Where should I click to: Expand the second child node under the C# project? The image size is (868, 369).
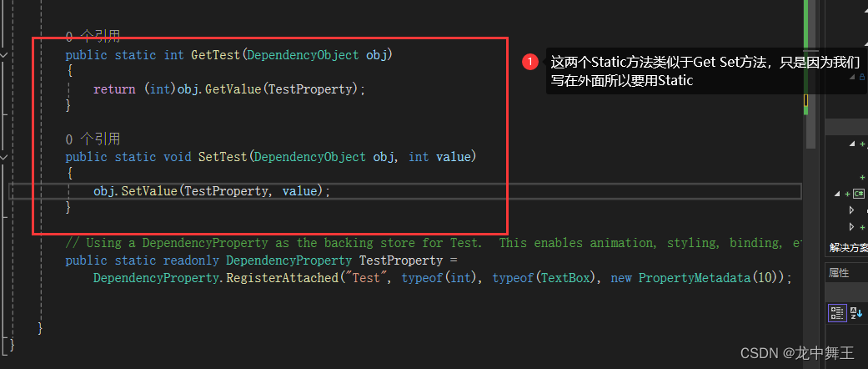point(851,226)
